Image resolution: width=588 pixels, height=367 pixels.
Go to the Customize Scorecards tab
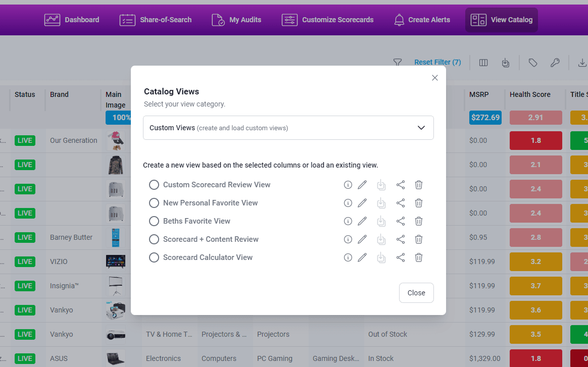[x=328, y=20]
